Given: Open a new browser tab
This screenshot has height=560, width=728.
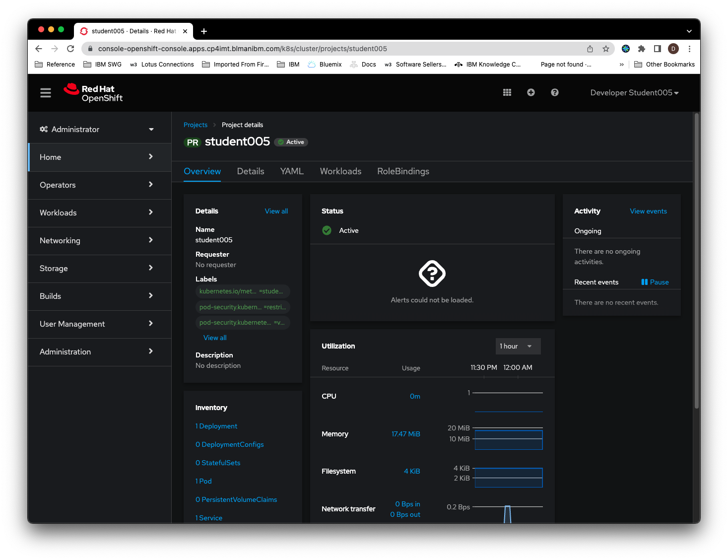Looking at the screenshot, I should tap(204, 31).
